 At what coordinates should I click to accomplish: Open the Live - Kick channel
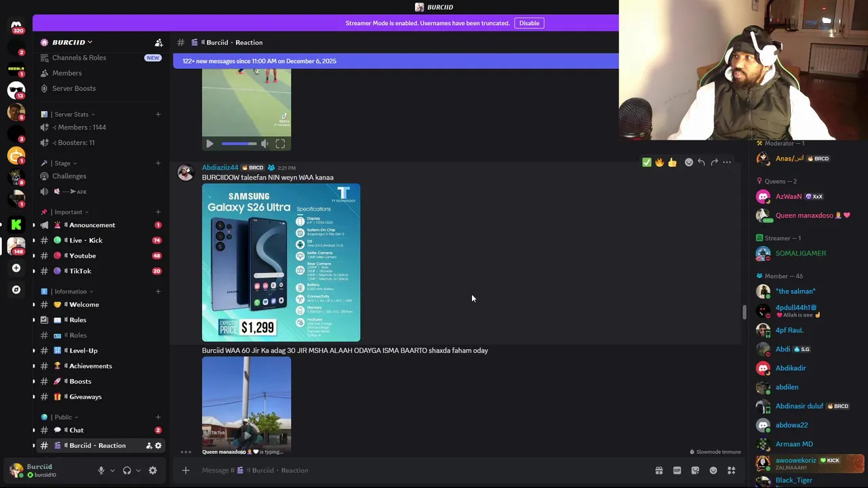coord(100,240)
